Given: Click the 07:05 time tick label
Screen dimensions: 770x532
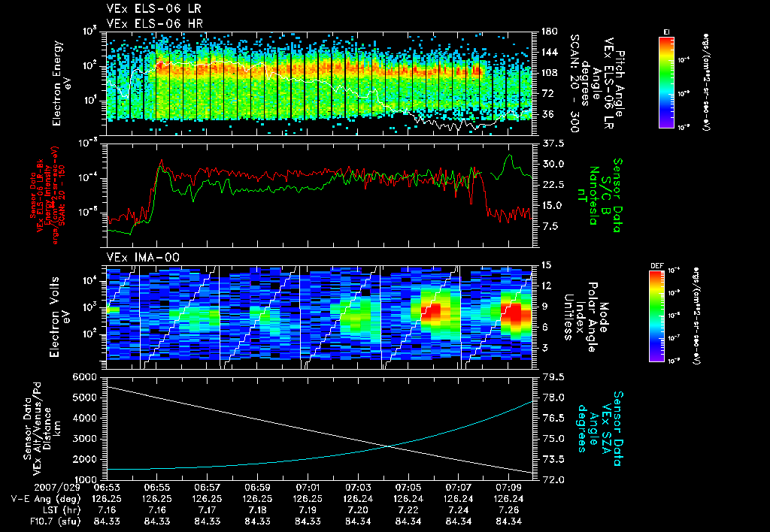Looking at the screenshot, I should click(x=408, y=488).
